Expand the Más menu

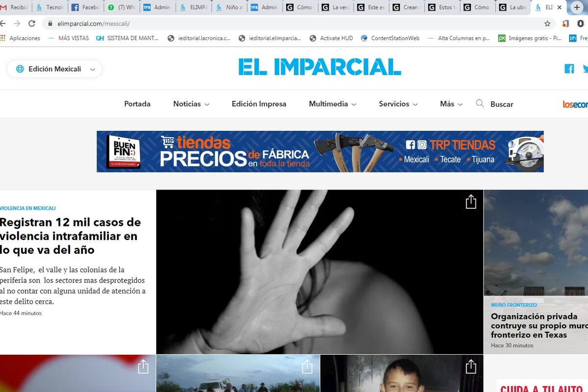point(451,104)
